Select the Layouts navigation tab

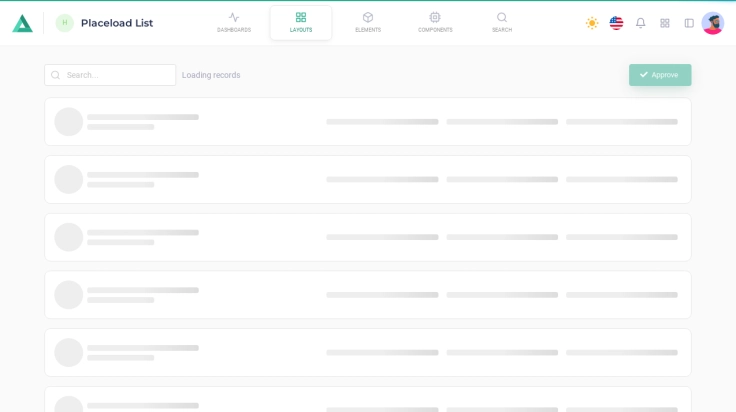(x=301, y=22)
